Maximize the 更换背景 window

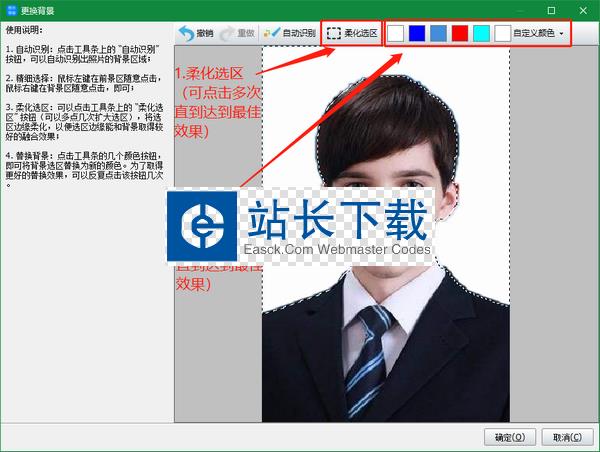click(549, 9)
